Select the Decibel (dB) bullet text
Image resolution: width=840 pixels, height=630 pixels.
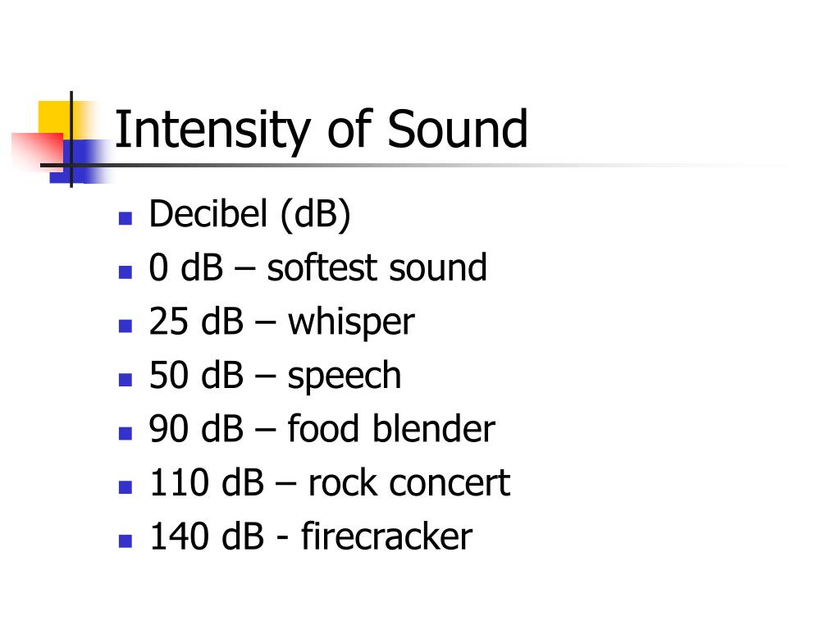(x=249, y=214)
